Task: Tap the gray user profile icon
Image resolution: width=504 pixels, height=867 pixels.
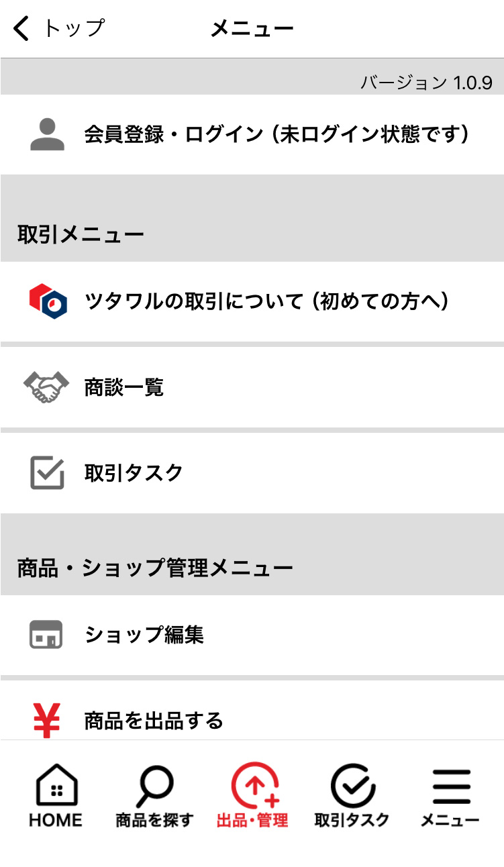Action: [x=47, y=134]
